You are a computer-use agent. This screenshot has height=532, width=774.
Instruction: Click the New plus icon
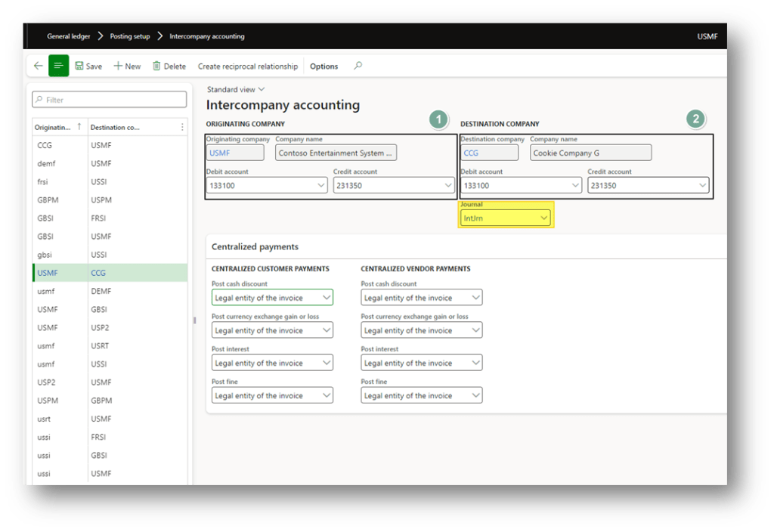click(x=118, y=66)
